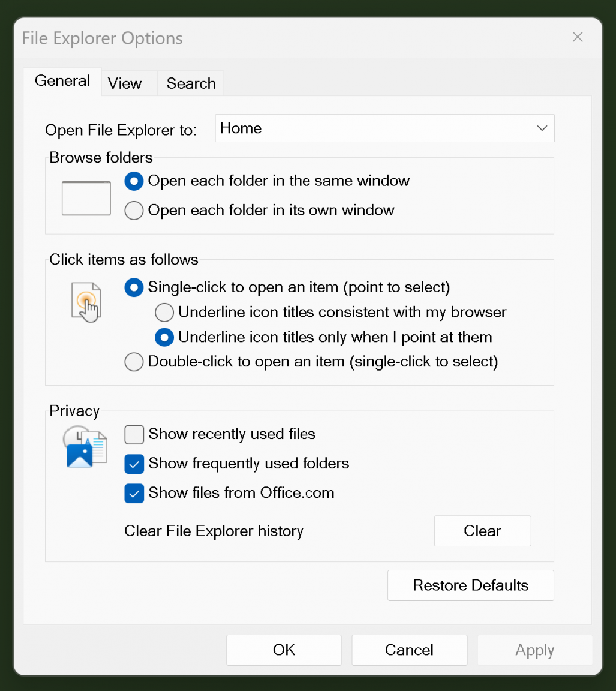Select the General tab
This screenshot has width=616, height=691.
(x=62, y=81)
